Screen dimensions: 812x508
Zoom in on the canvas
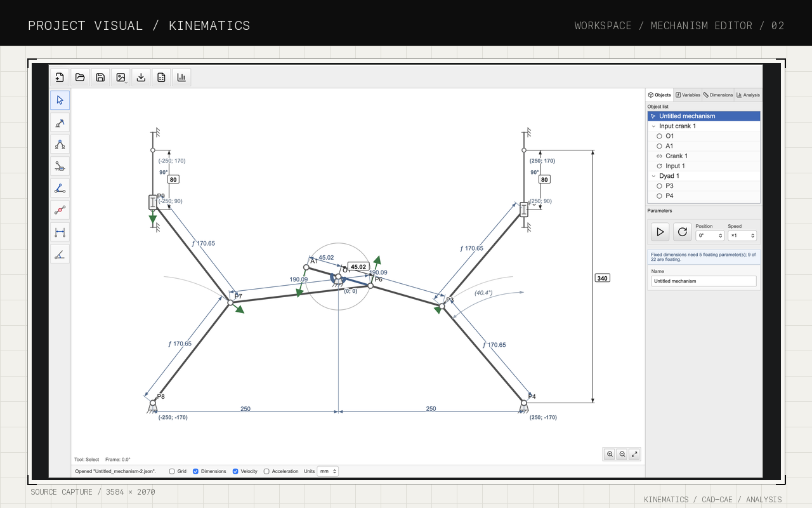610,454
